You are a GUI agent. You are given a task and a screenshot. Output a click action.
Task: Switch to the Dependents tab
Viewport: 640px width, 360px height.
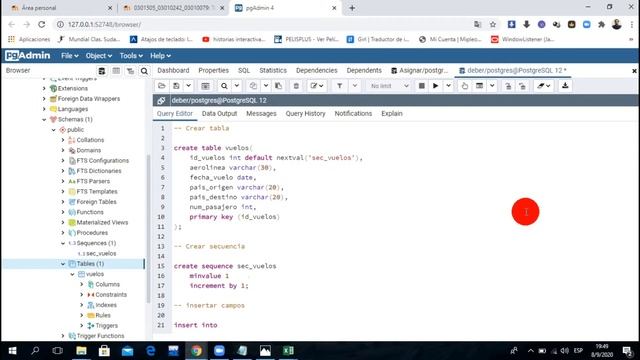[364, 71]
